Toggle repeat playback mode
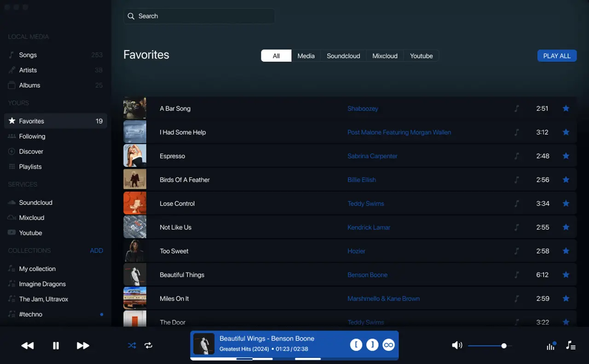The height and width of the screenshot is (364, 589). (x=148, y=346)
